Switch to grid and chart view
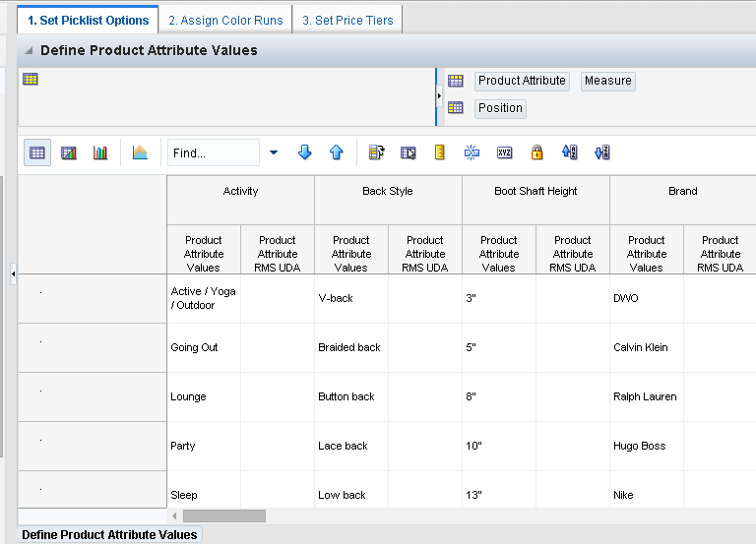Screen dimensions: 756x544 (x=69, y=152)
